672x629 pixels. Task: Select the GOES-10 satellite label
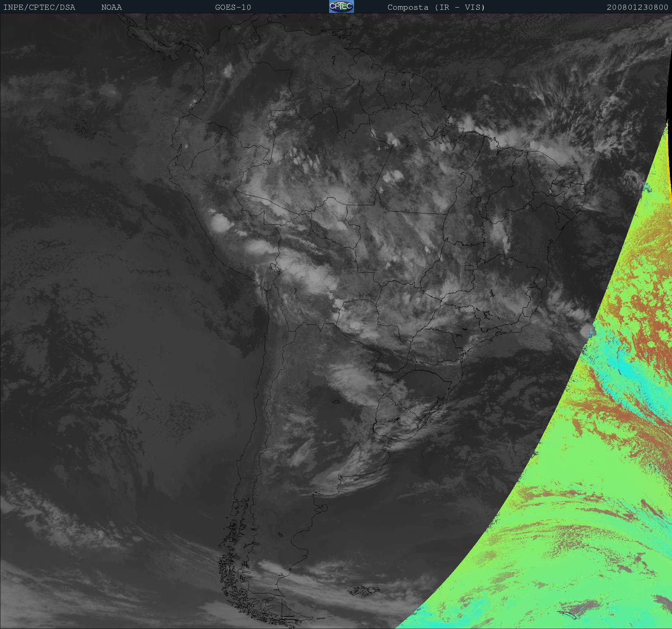click(233, 7)
